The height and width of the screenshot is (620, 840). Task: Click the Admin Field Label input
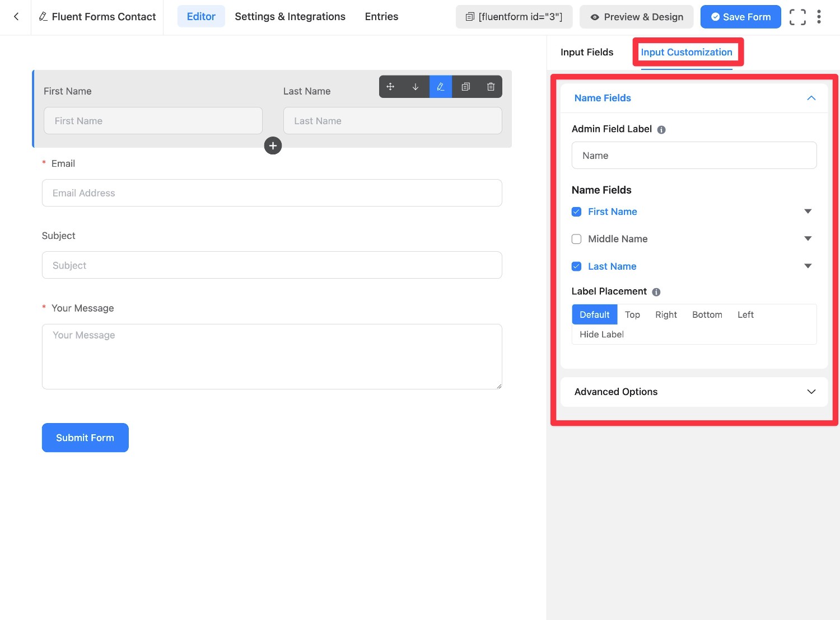[x=694, y=156]
